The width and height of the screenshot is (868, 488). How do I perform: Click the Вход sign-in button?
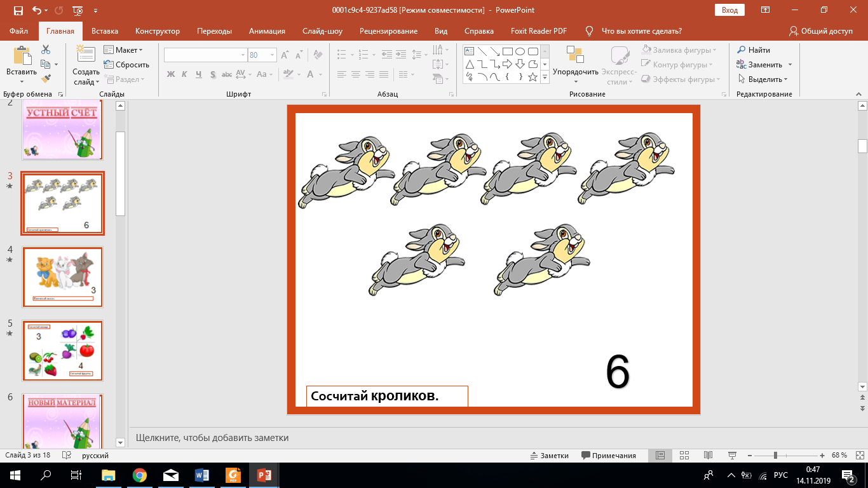coord(729,10)
